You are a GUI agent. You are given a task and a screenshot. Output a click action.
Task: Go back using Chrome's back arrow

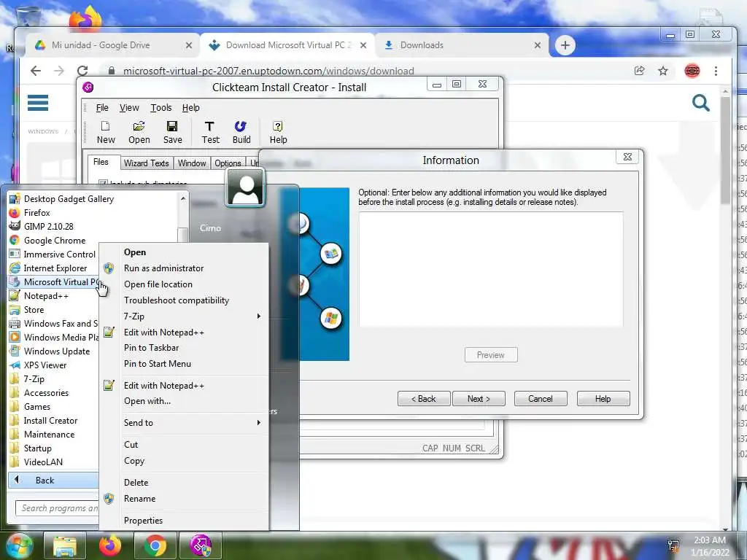pyautogui.click(x=36, y=71)
